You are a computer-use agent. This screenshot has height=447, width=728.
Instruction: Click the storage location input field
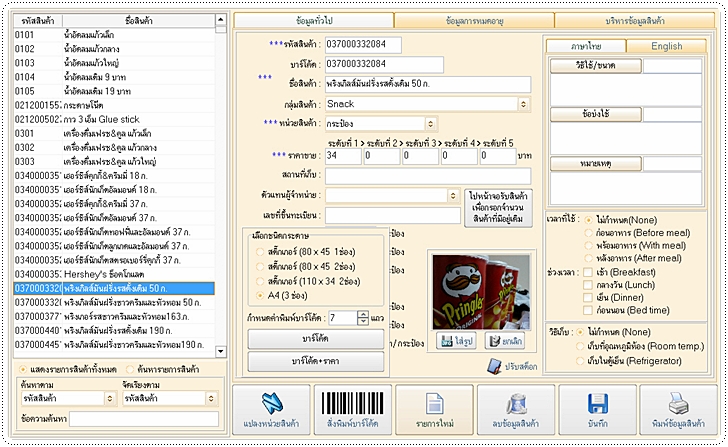click(x=428, y=176)
